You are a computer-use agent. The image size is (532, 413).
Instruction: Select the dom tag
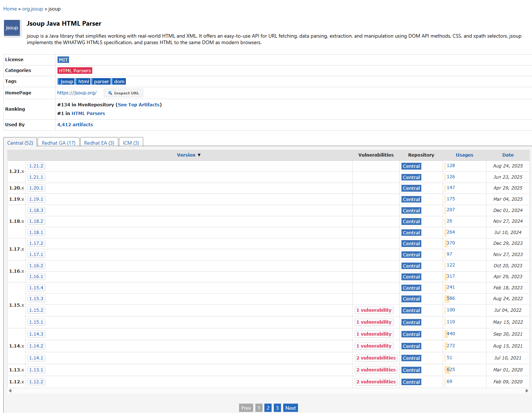pos(119,81)
